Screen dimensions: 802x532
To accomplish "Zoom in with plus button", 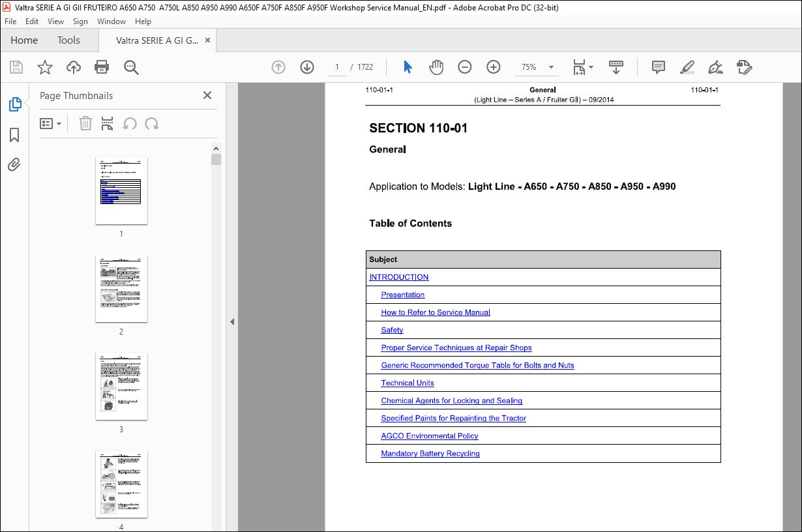I will click(x=494, y=67).
